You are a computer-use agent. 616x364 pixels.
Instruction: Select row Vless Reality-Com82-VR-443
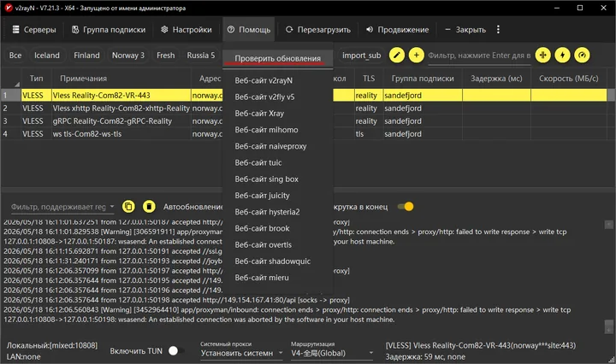pos(304,96)
